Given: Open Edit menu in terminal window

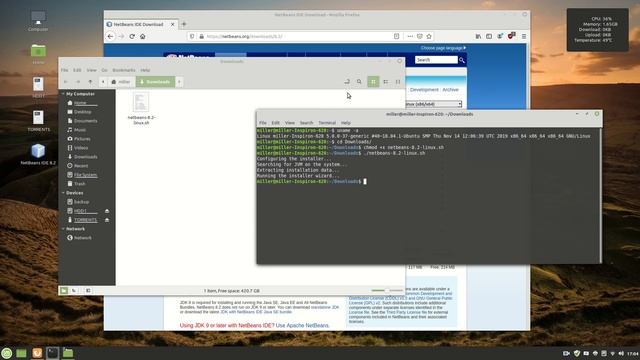Looking at the screenshot, I should tap(276, 123).
